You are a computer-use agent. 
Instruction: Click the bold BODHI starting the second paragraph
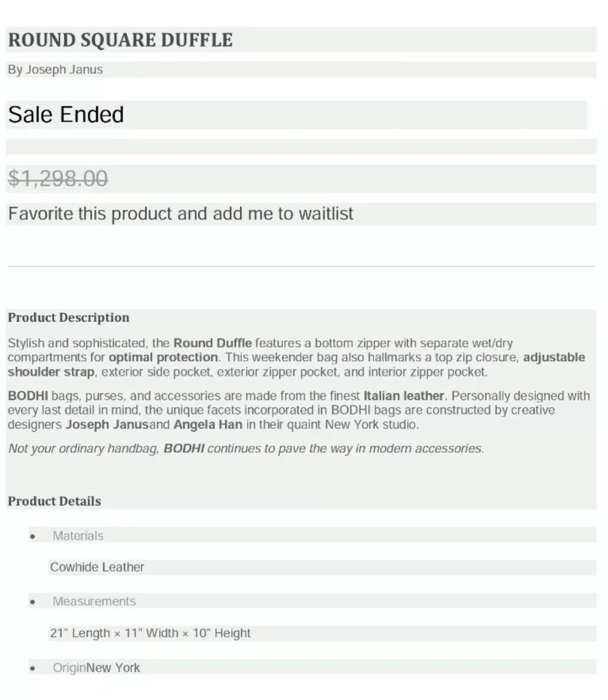pyautogui.click(x=28, y=396)
